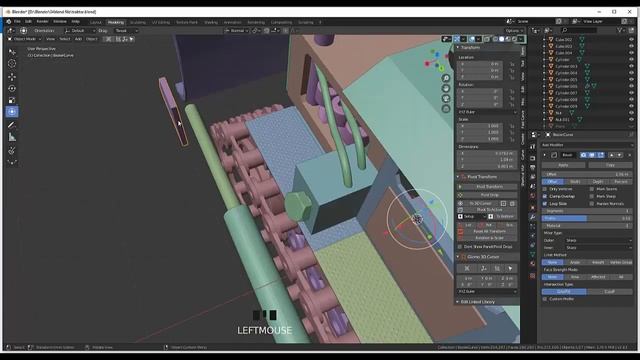Viewport: 640px width, 360px height.
Task: Collapse the Pivot Transform panel
Action: pyautogui.click(x=458, y=177)
